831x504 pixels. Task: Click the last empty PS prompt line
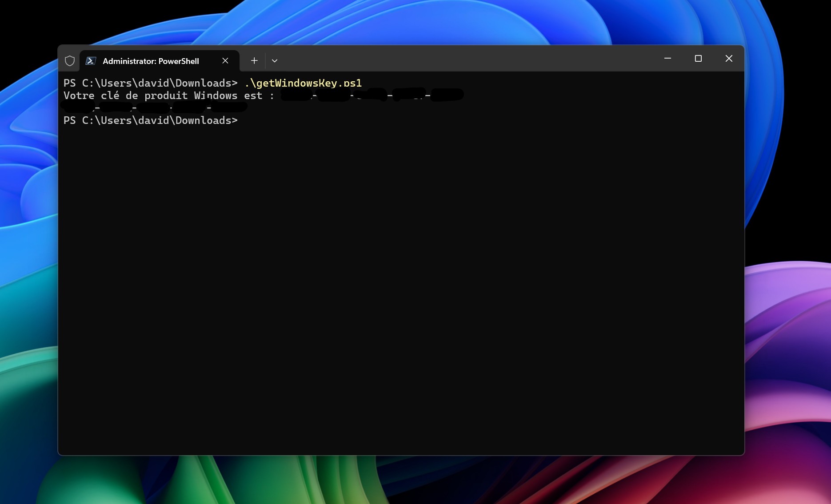click(150, 120)
